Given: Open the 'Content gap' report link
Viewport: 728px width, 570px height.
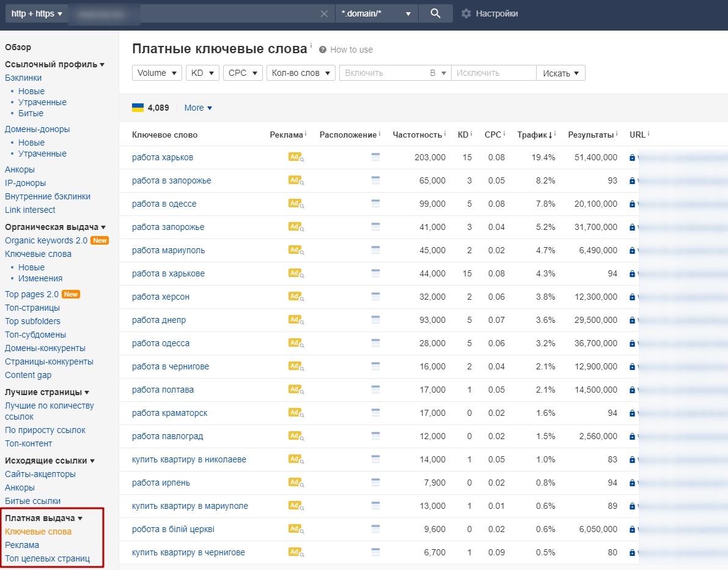Looking at the screenshot, I should coord(28,375).
